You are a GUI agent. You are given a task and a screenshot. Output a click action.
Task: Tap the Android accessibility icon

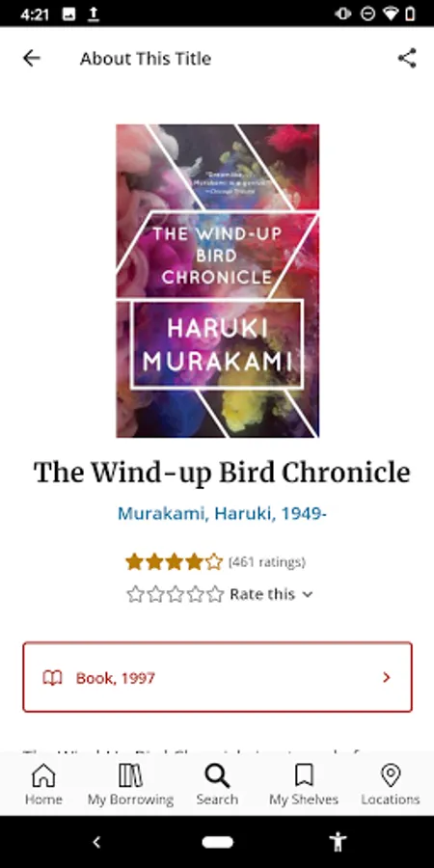[x=338, y=842]
